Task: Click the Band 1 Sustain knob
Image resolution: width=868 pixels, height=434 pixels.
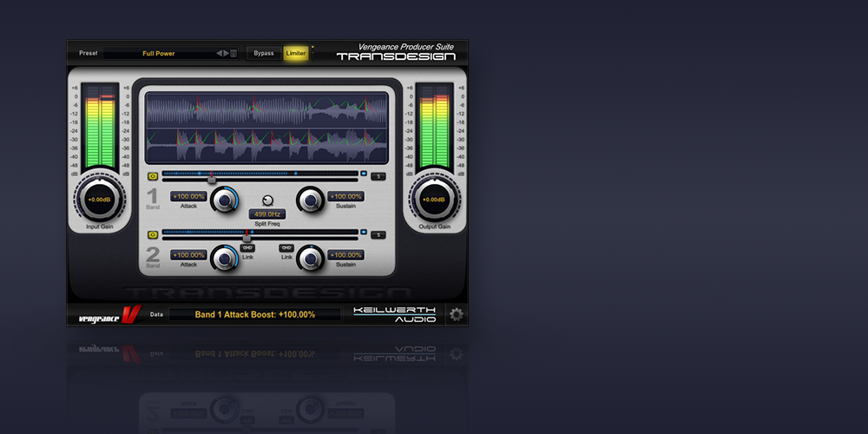Action: [x=311, y=200]
